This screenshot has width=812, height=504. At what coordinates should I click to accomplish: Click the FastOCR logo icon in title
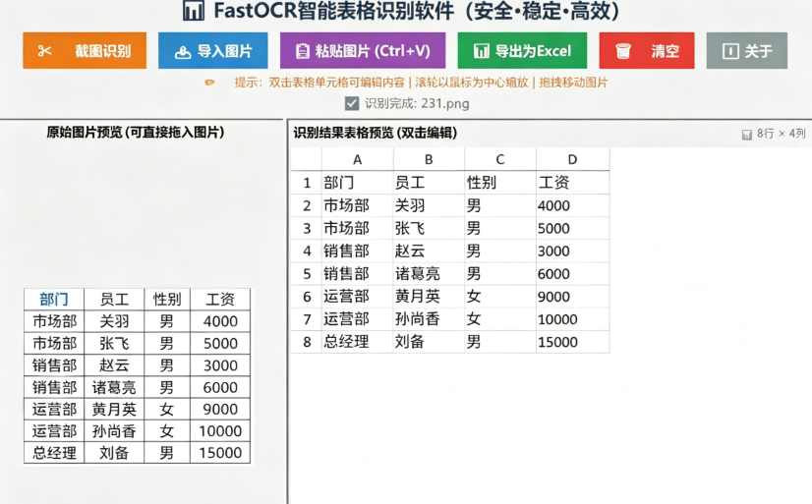coord(194,11)
